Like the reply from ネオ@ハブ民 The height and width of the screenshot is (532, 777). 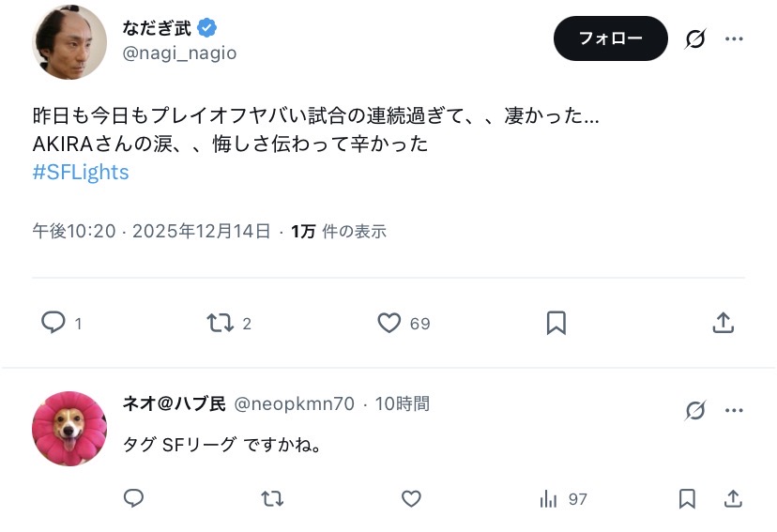(411, 498)
